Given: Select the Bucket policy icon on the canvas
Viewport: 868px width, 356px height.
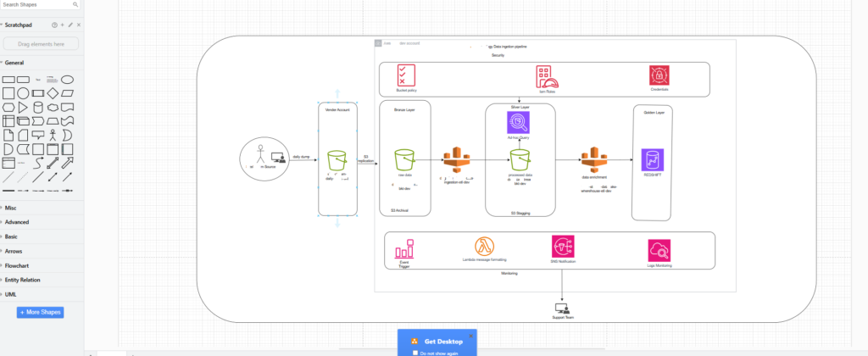Looking at the screenshot, I should pyautogui.click(x=406, y=75).
